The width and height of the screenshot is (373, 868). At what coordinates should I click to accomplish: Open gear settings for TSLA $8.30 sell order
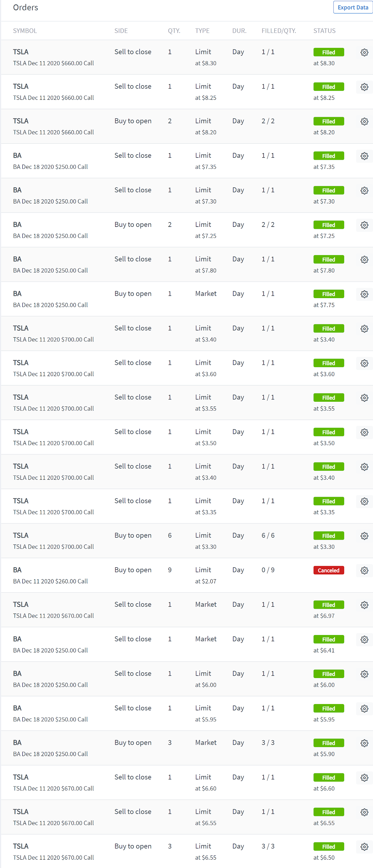coord(364,52)
